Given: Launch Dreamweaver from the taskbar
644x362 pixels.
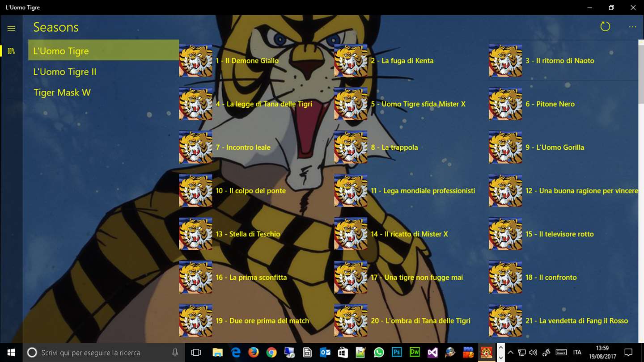Looking at the screenshot, I should tap(415, 353).
